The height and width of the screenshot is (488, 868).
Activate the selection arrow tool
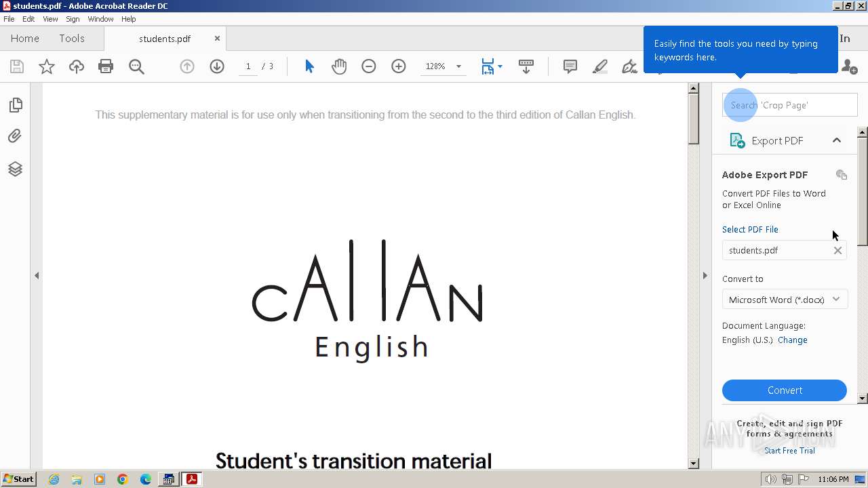310,66
